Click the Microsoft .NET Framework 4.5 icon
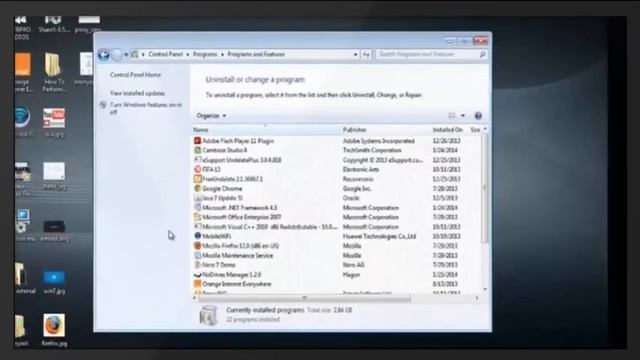Viewport: 640px width, 360px height. pyautogui.click(x=198, y=208)
